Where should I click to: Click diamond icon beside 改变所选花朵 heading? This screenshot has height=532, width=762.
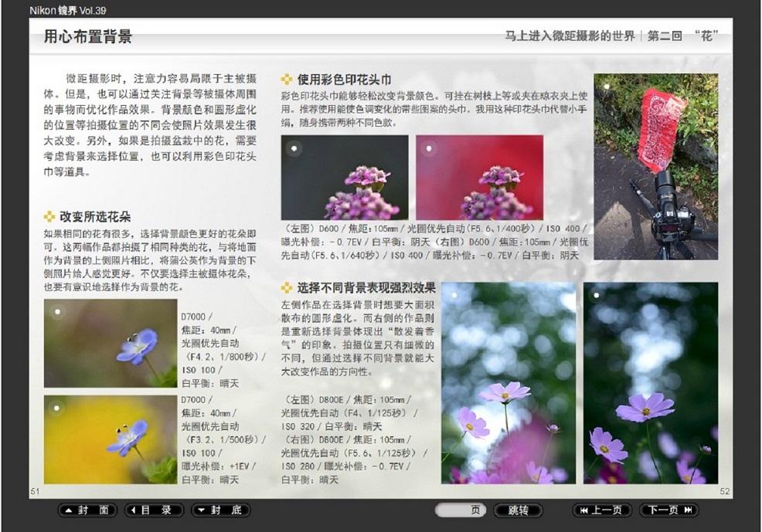pos(49,216)
